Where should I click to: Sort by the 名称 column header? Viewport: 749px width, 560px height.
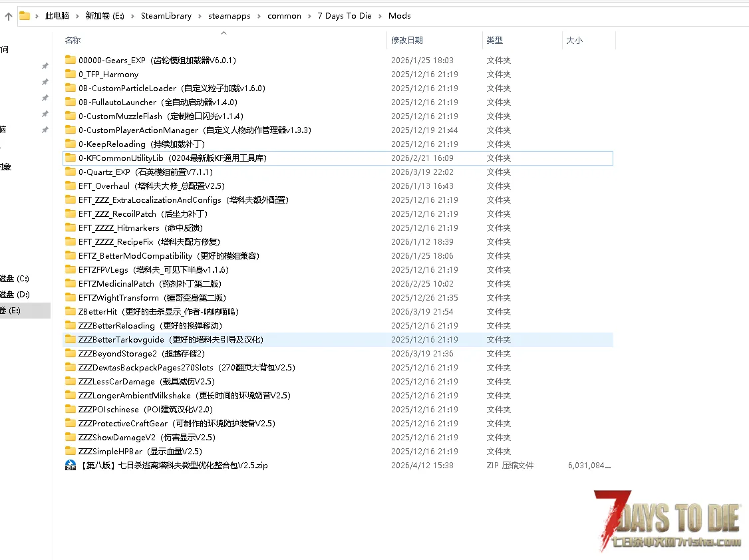coord(73,41)
